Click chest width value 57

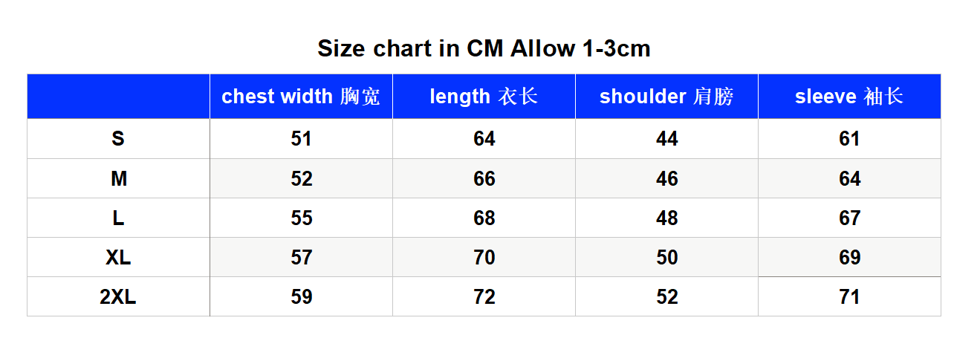301,257
